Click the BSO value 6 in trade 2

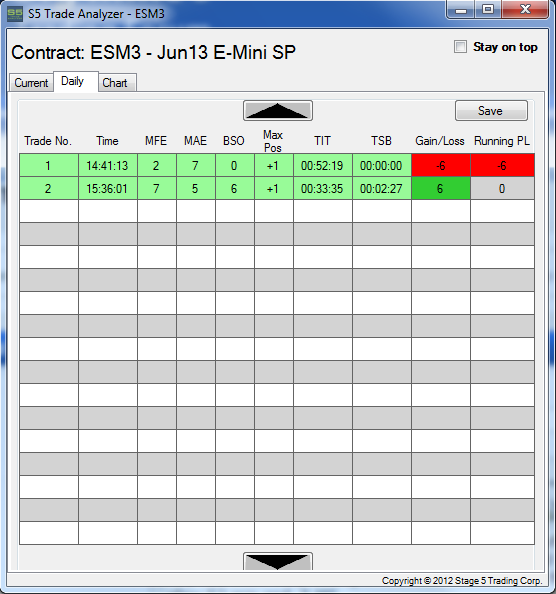pos(235,188)
